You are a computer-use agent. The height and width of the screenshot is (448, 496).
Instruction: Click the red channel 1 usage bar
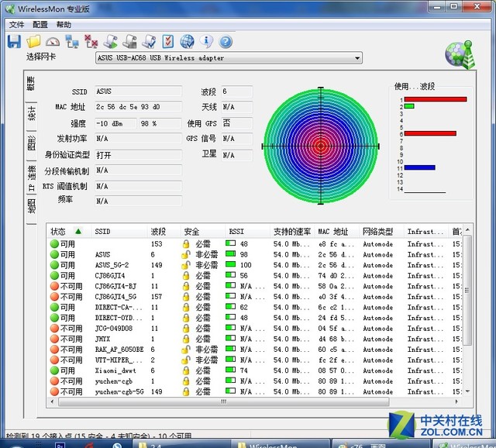pos(436,99)
